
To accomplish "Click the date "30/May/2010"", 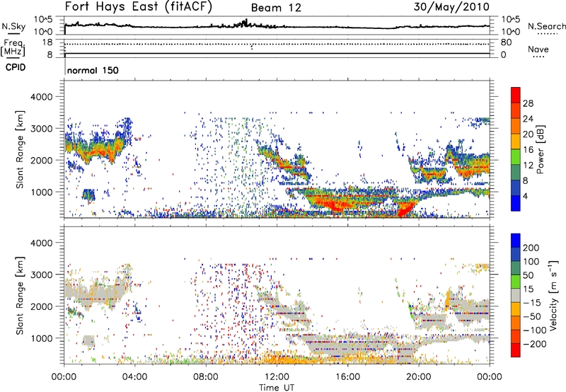I will [x=451, y=7].
